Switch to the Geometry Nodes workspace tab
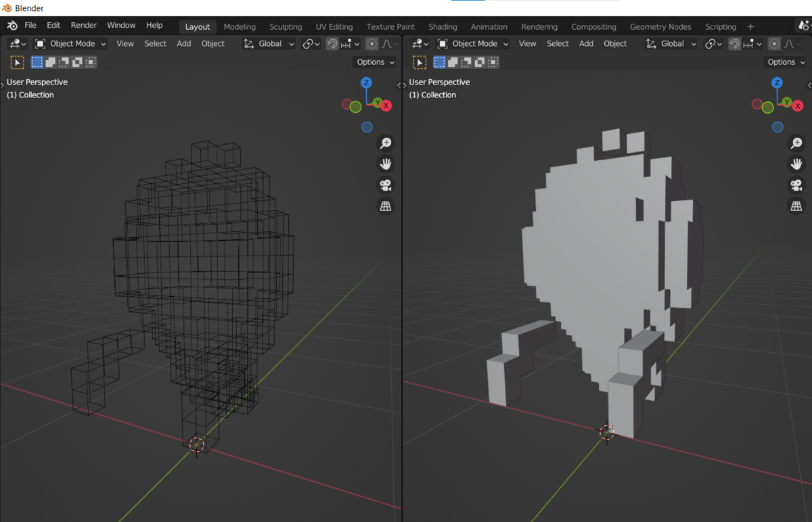812x522 pixels. pyautogui.click(x=660, y=26)
